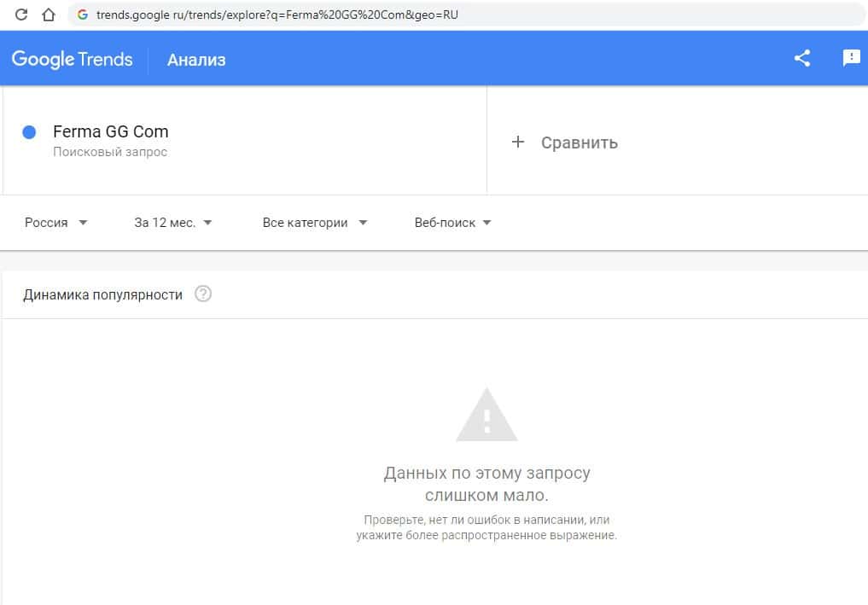Click the Google Trends logo
868x605 pixels.
pyautogui.click(x=72, y=60)
